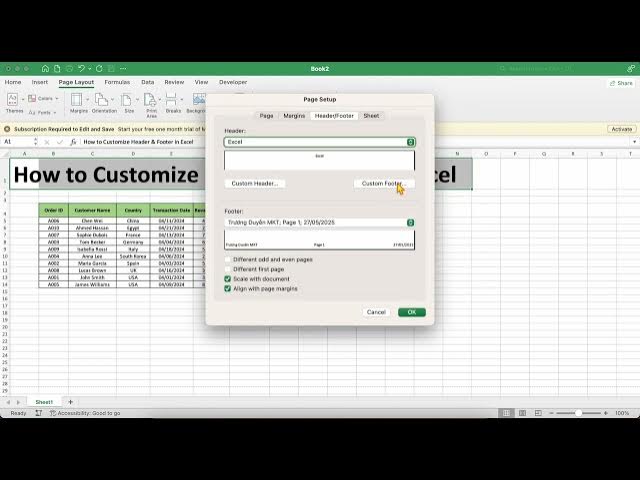640x480 pixels.
Task: Click the fx insert function icon
Action: click(x=73, y=142)
